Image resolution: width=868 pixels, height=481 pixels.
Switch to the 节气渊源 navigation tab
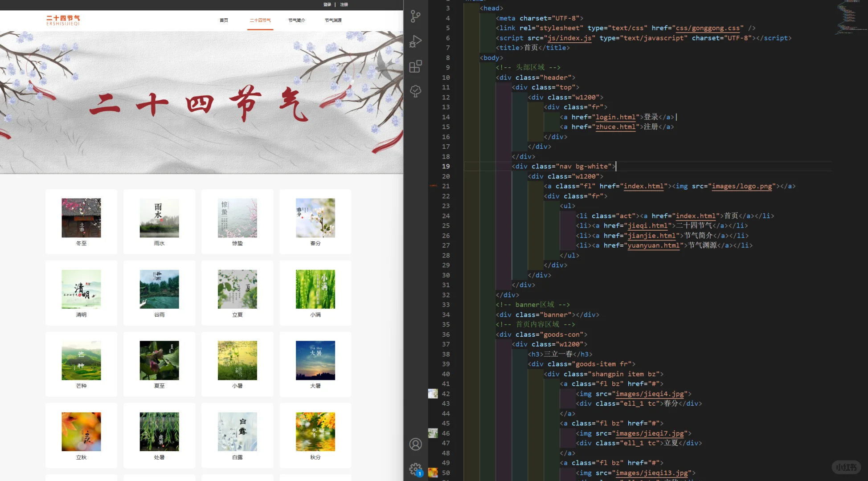coord(333,20)
